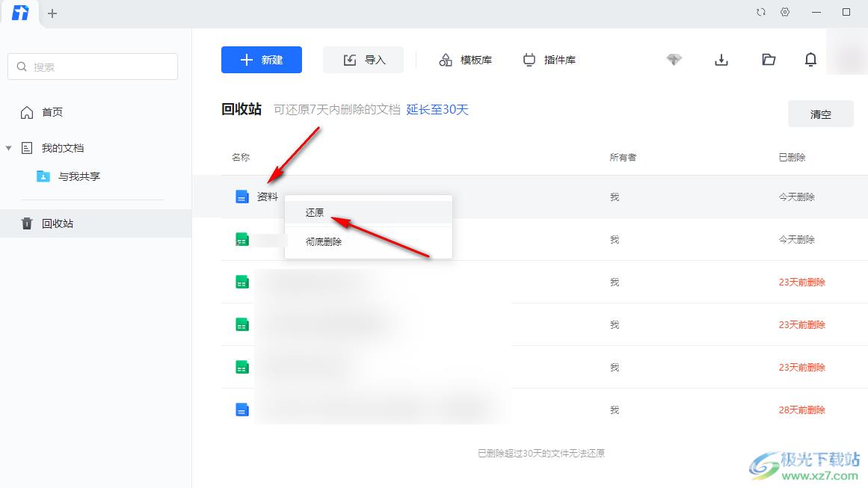The height and width of the screenshot is (488, 868).
Task: Click the diamond membership icon
Action: 674,59
